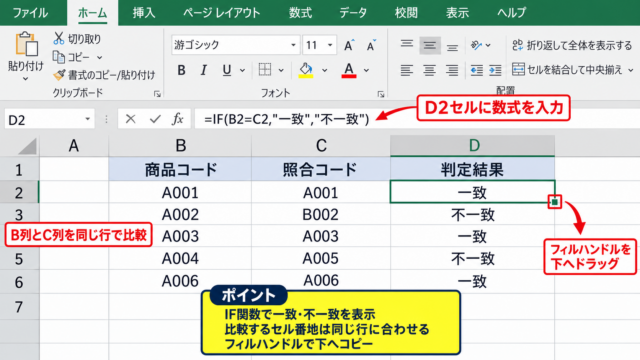This screenshot has width=640, height=360.
Task: Click the Insert Function fx icon
Action: click(178, 119)
